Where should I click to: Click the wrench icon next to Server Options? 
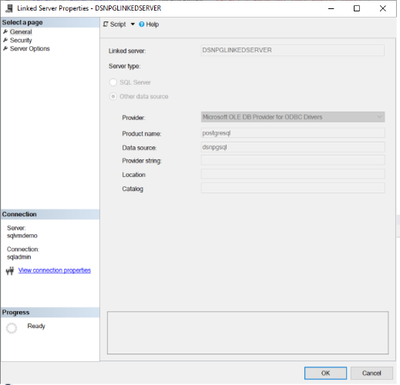click(5, 49)
